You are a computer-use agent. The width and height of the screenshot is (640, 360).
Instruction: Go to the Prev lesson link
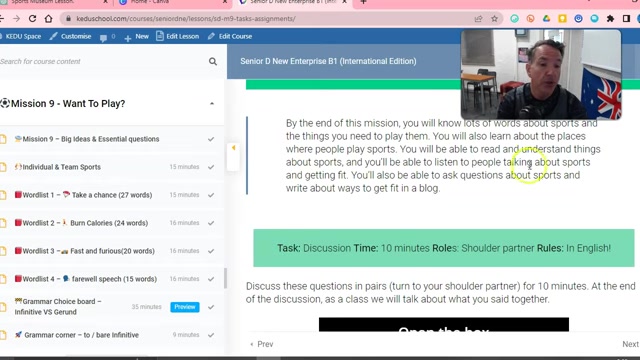262,344
